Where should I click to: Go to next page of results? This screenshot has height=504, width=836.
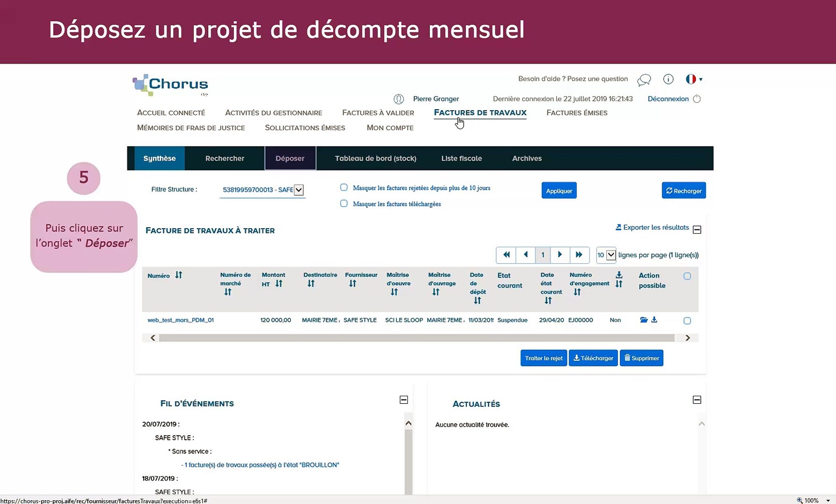coord(560,255)
